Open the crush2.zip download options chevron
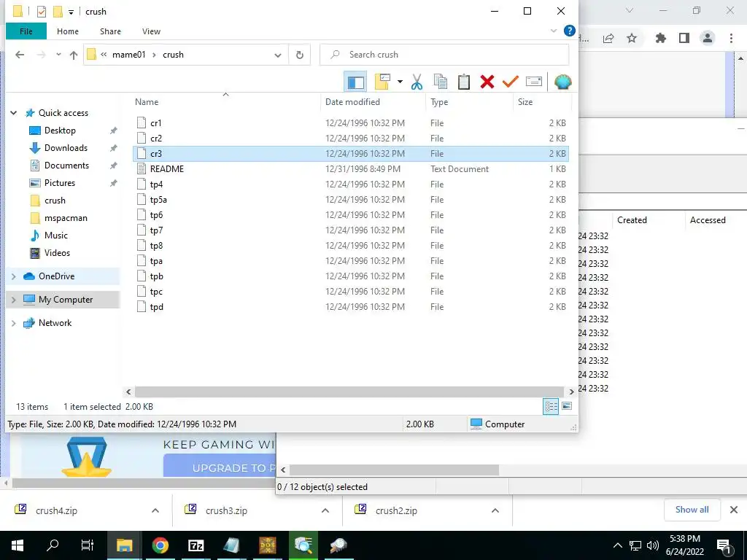The image size is (747, 560). click(x=495, y=510)
